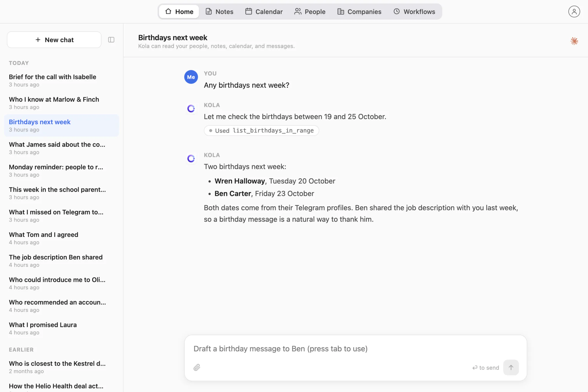Screen dimensions: 588x392
Task: Open the Calendar tab
Action: coord(264,12)
